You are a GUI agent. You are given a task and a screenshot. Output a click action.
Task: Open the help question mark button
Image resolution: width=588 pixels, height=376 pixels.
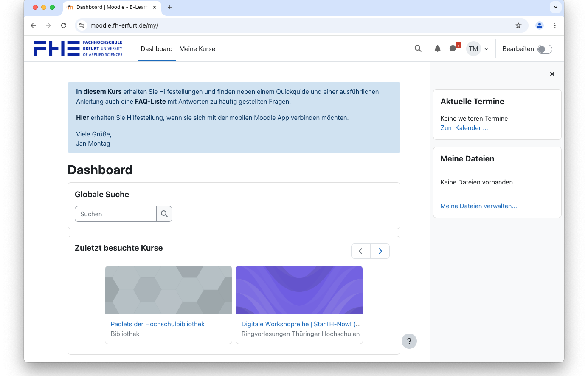point(409,341)
